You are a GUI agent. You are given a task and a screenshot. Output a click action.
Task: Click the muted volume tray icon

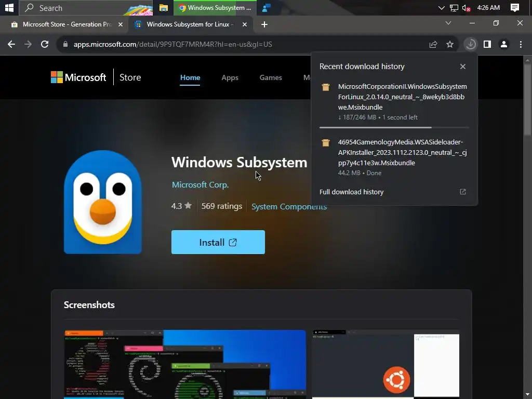point(466,8)
